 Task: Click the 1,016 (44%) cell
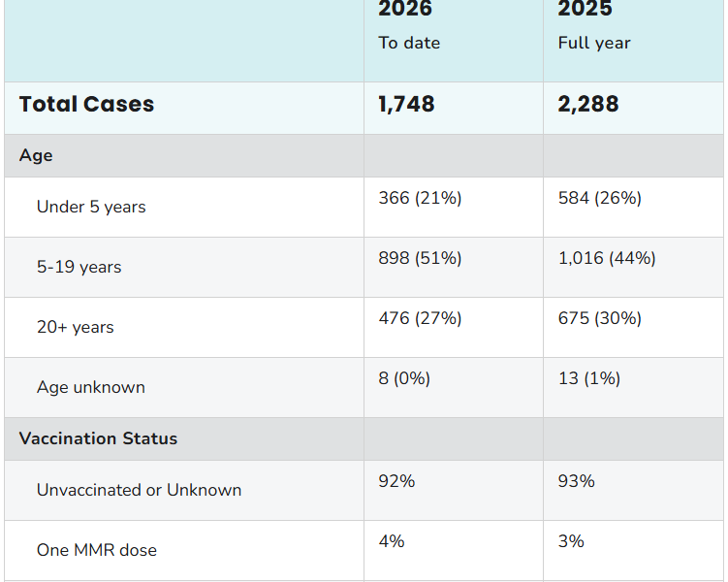click(607, 258)
